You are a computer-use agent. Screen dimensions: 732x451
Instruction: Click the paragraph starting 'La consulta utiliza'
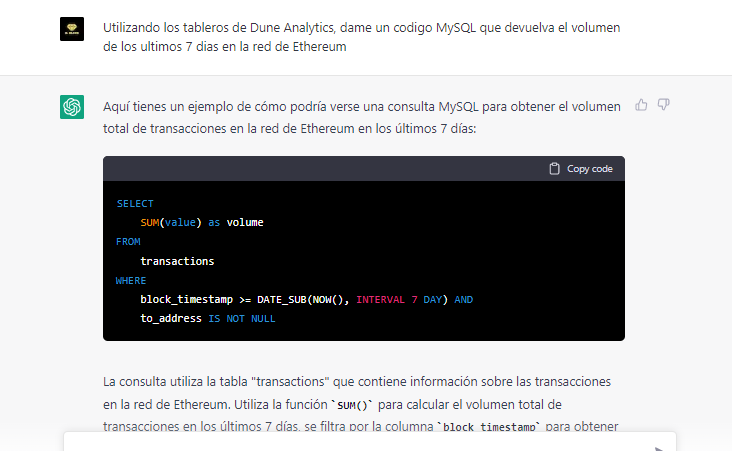360,404
